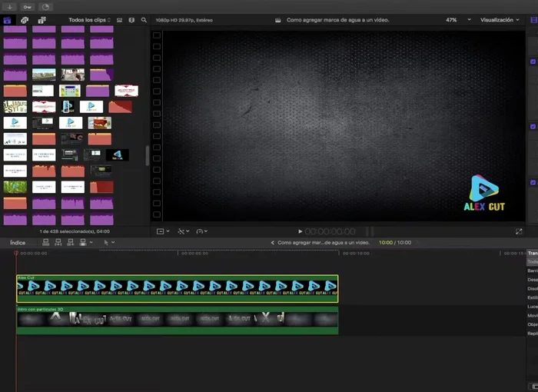Open the Visualización dropdown menu
The width and height of the screenshot is (538, 392).
500,20
